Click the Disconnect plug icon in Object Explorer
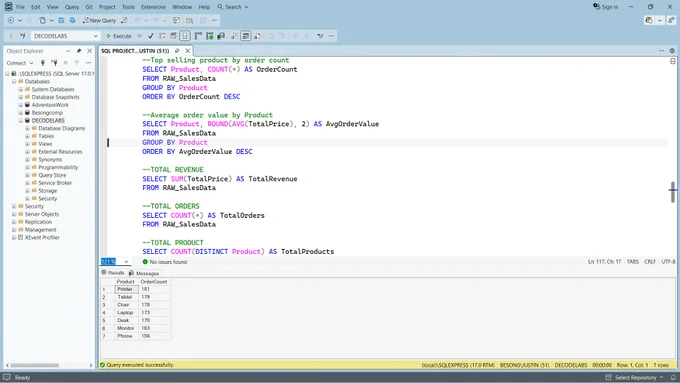This screenshot has width=680, height=383. (54, 63)
